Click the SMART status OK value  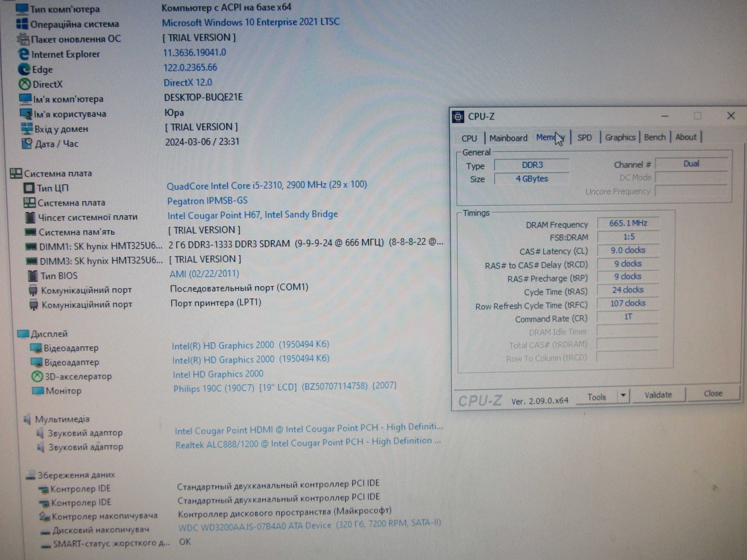point(185,542)
